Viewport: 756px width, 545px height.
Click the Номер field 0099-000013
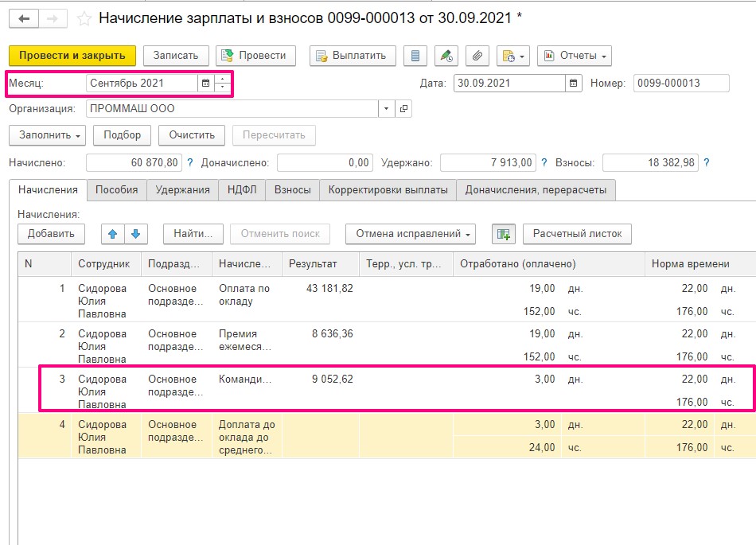tap(681, 83)
